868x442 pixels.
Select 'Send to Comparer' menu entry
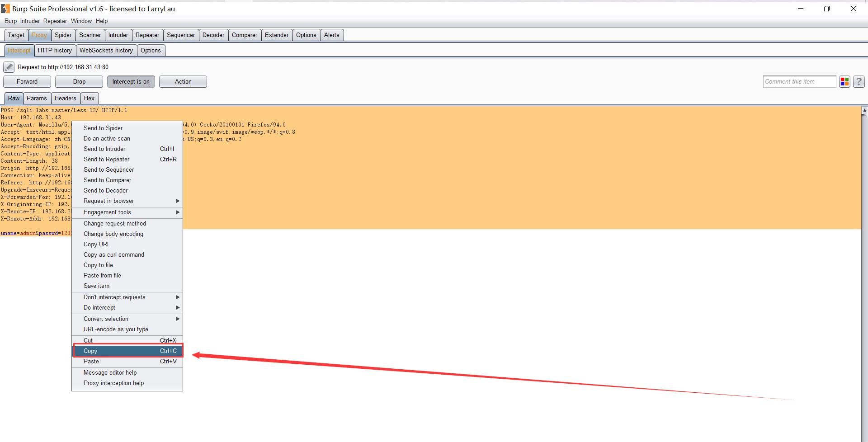pyautogui.click(x=127, y=180)
